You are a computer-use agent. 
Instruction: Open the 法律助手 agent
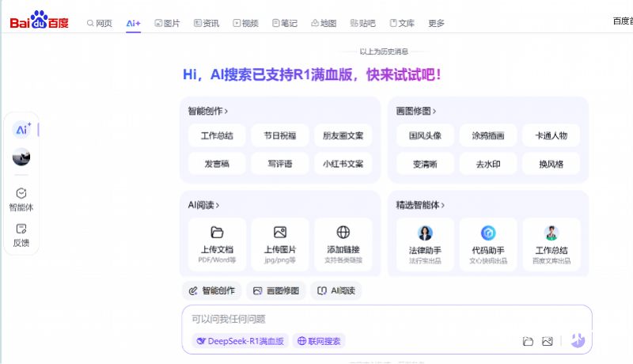(x=425, y=245)
